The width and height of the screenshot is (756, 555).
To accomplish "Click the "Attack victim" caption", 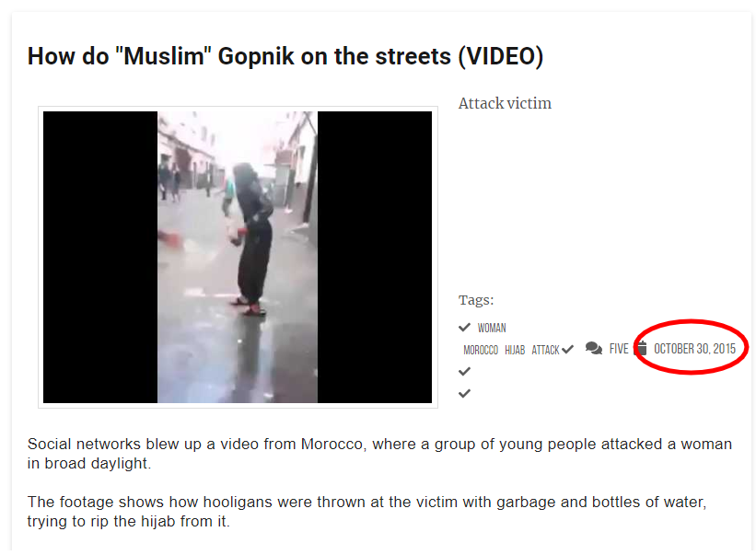I will click(x=505, y=103).
